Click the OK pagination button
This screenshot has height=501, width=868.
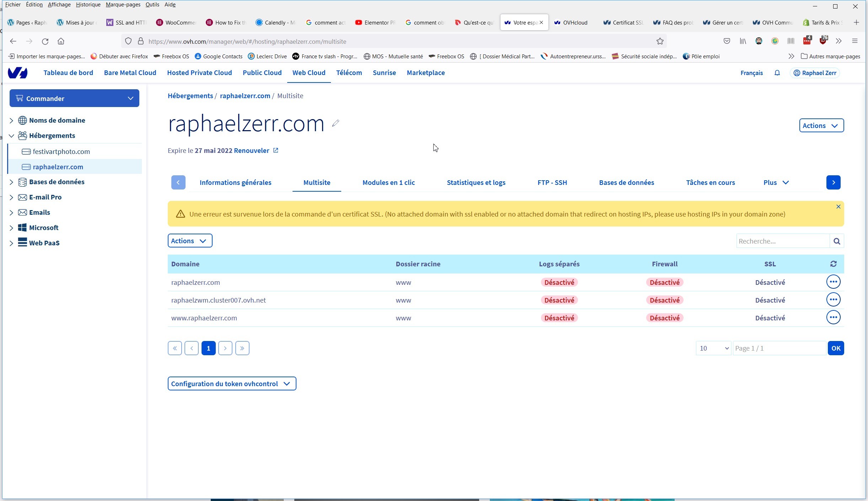[836, 348]
